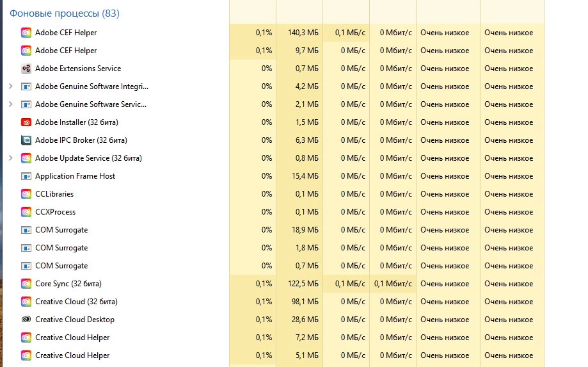The width and height of the screenshot is (588, 367).
Task: Click the 5,1 МБ memory value
Action: point(306,355)
